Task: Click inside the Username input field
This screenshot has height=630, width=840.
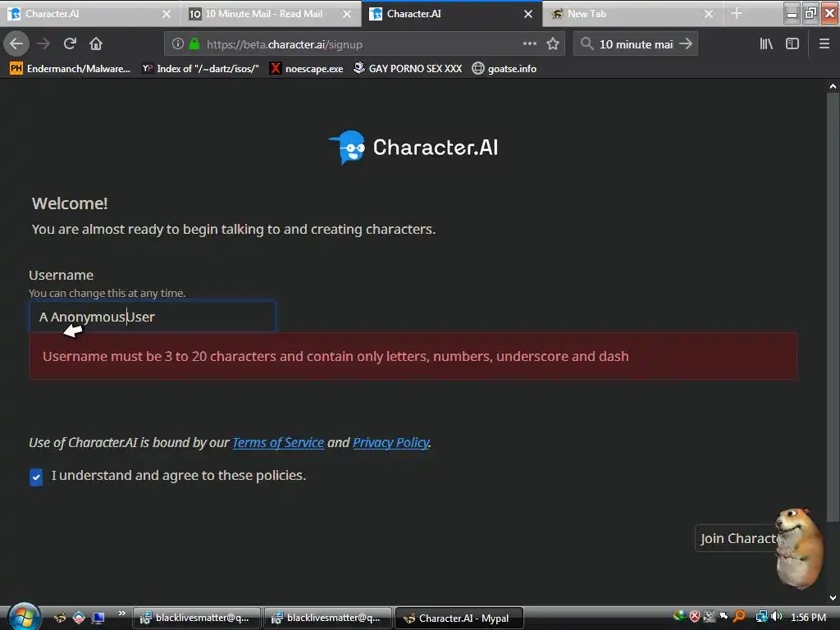Action: pos(152,317)
